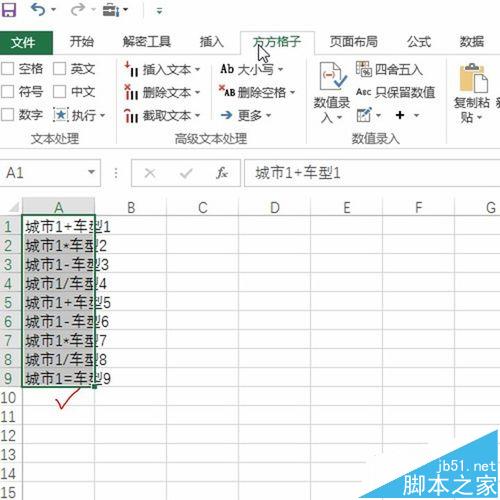Click the 四舍五入 icon
500x500 pixels.
363,69
